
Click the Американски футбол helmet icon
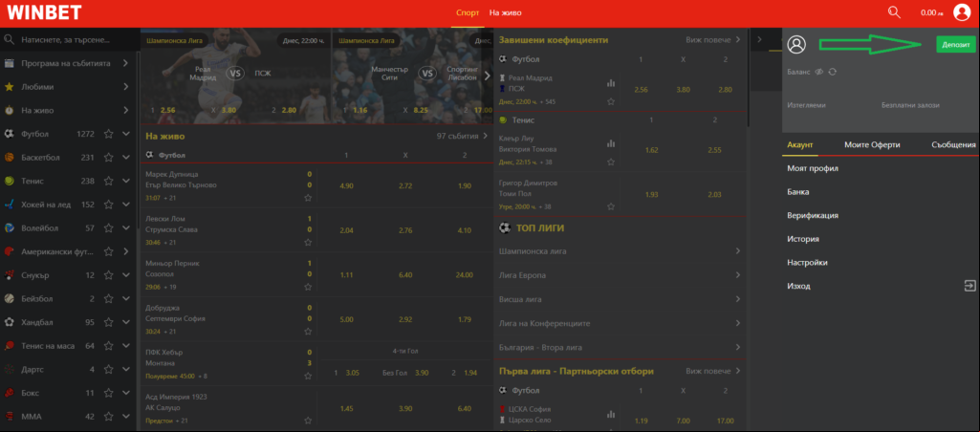[9, 251]
